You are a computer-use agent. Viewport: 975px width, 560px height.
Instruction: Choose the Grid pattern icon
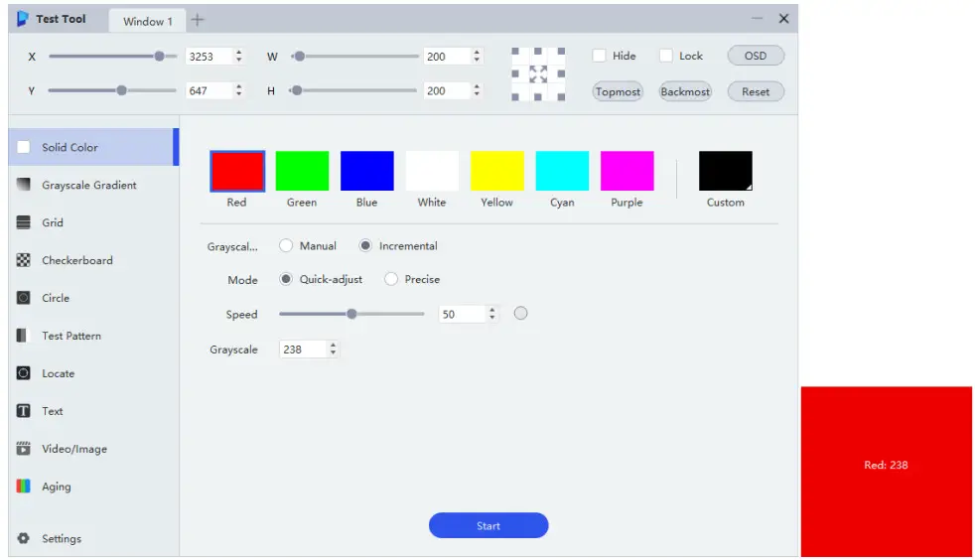[24, 222]
